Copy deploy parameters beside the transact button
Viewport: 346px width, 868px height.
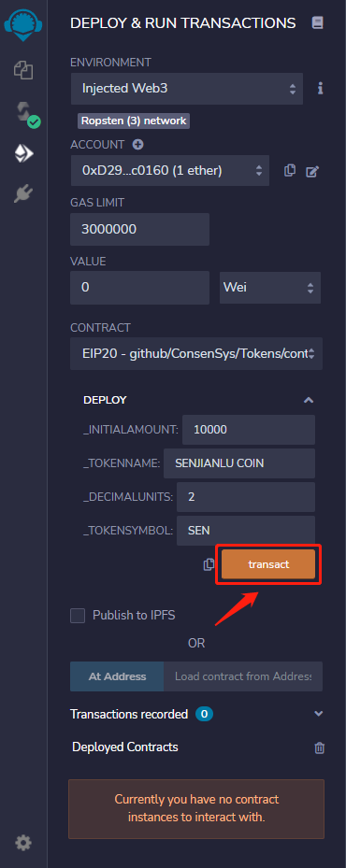pyautogui.click(x=209, y=564)
